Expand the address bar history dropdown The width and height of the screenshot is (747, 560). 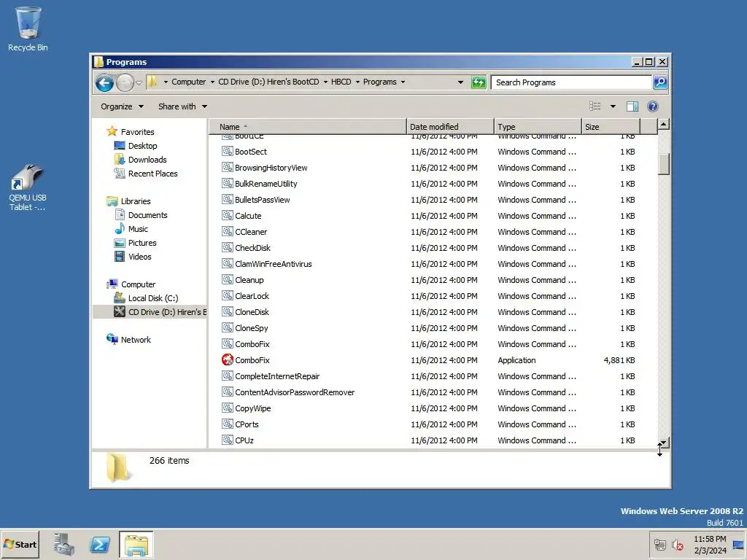[460, 82]
